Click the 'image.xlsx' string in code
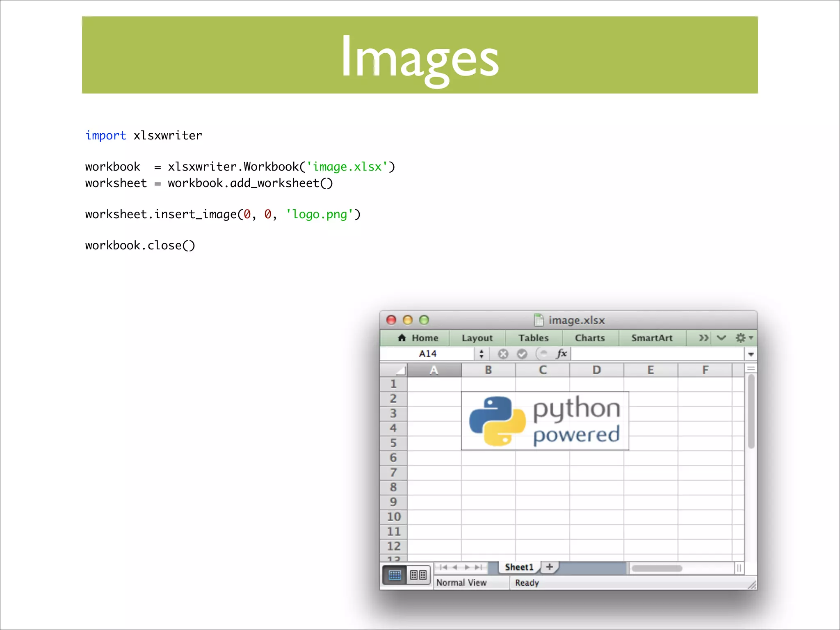840x630 pixels. click(x=347, y=167)
